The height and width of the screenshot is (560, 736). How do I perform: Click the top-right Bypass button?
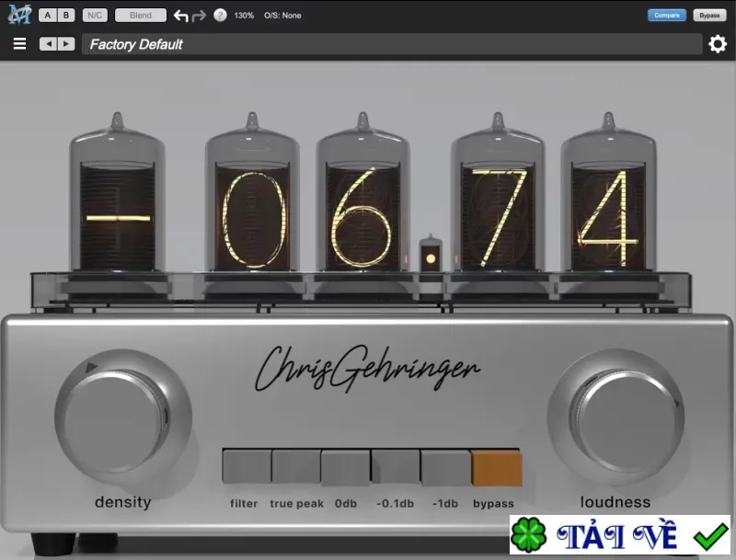click(709, 16)
